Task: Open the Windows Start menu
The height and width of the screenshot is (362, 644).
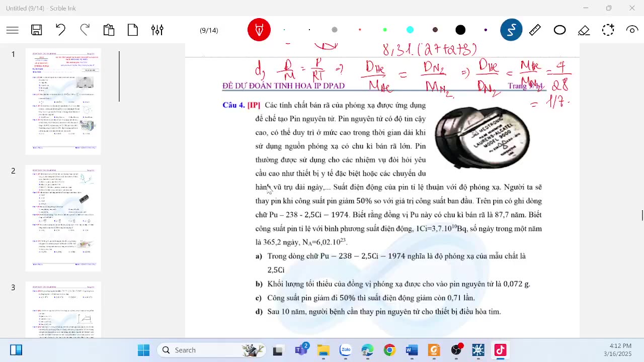Action: pyautogui.click(x=143, y=350)
